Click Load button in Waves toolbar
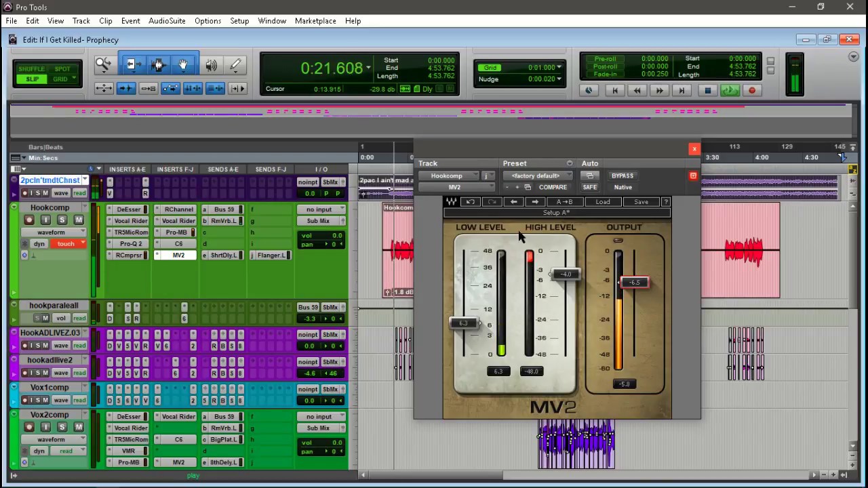 click(x=603, y=202)
